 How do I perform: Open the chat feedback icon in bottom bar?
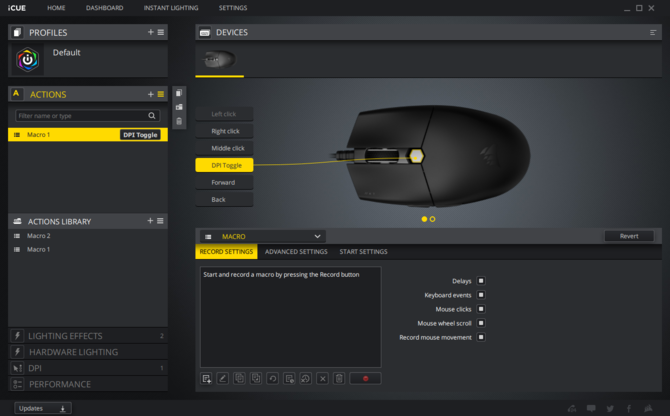(x=591, y=408)
